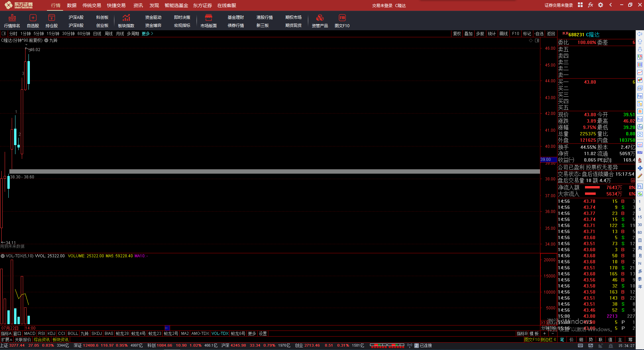Open the 行情 menu

tap(56, 5)
